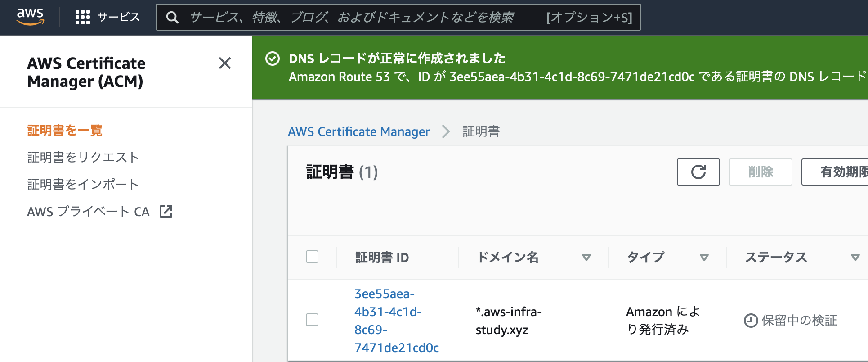Click the green success check icon
Viewport: 868px width, 362px height.
coord(273,59)
